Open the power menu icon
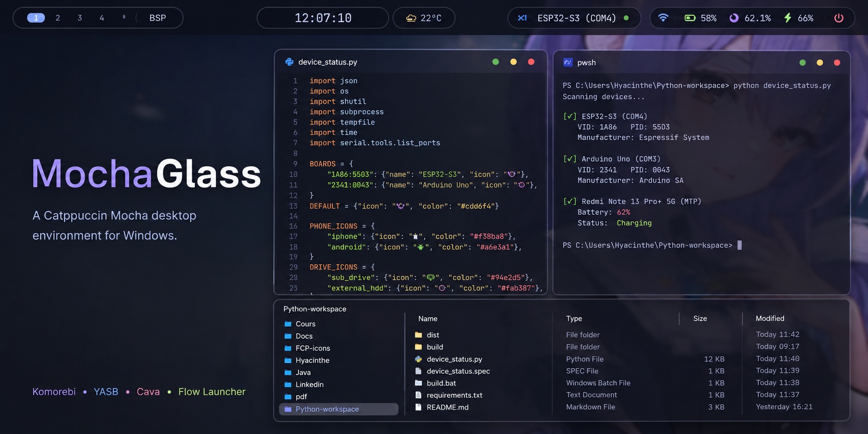868x434 pixels. pos(839,18)
